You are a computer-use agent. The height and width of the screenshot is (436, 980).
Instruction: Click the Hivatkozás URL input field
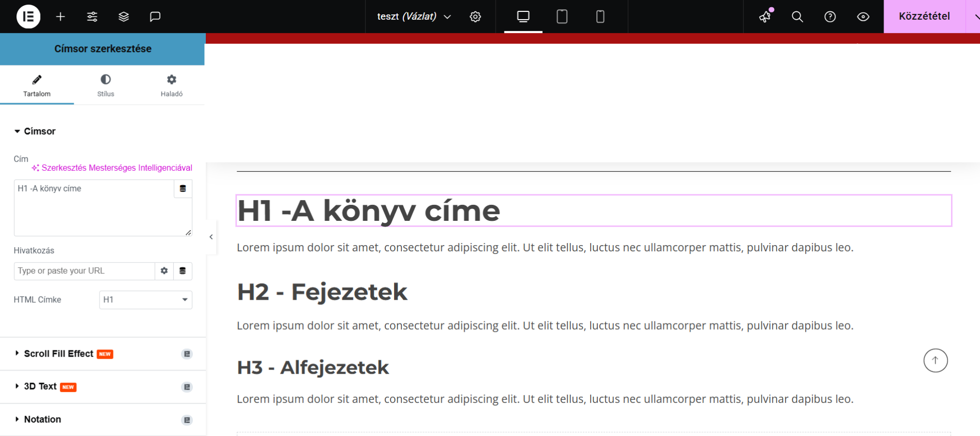click(x=85, y=271)
